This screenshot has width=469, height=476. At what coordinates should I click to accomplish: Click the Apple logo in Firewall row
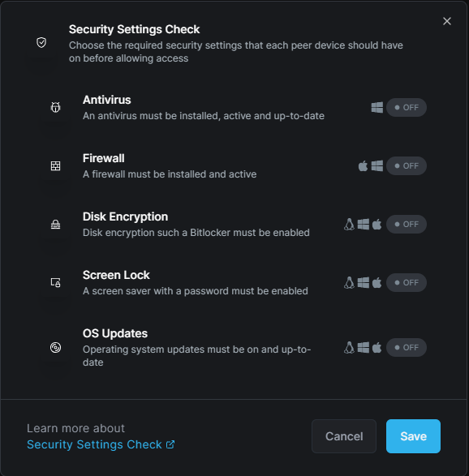[363, 165]
